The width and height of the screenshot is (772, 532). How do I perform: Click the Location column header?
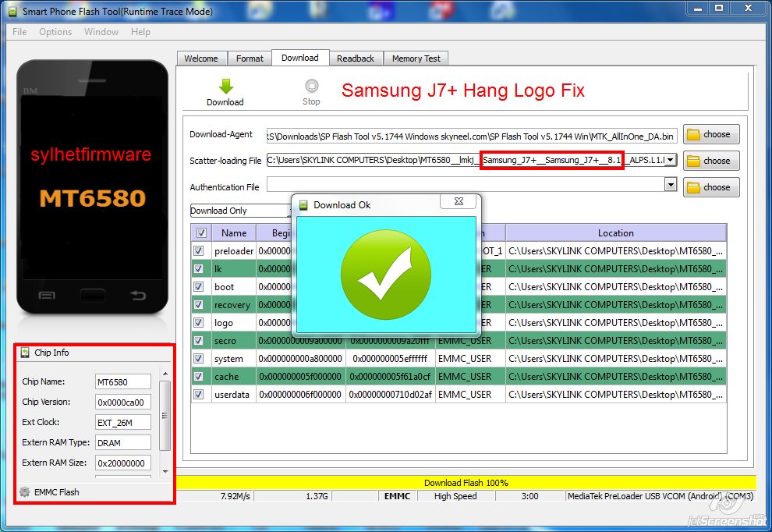[615, 233]
